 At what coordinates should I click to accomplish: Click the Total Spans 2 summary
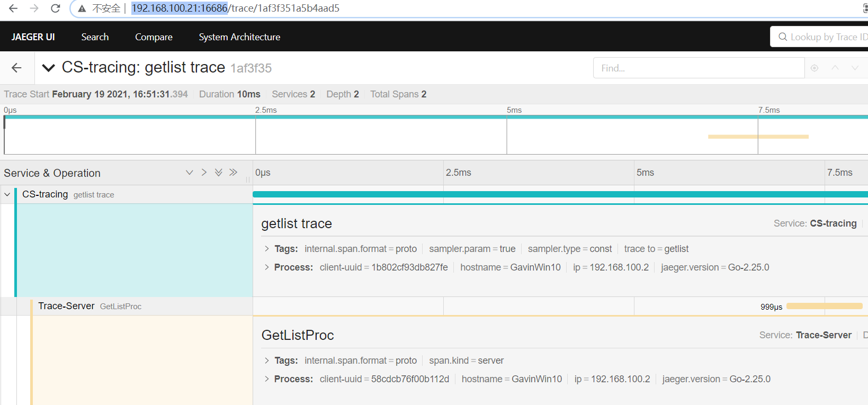(398, 94)
